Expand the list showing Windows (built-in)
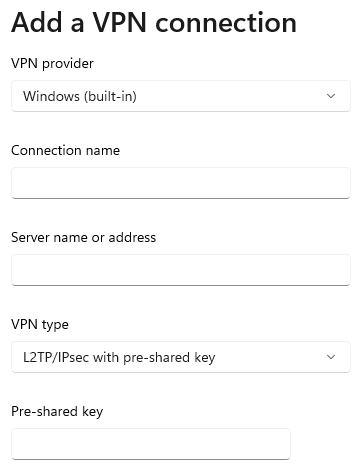Image resolution: width=361 pixels, height=470 pixels. click(x=181, y=96)
